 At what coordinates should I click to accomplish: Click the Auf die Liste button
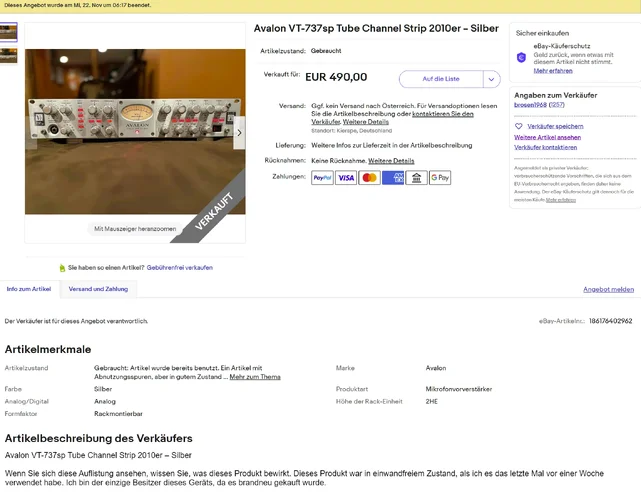pyautogui.click(x=441, y=79)
